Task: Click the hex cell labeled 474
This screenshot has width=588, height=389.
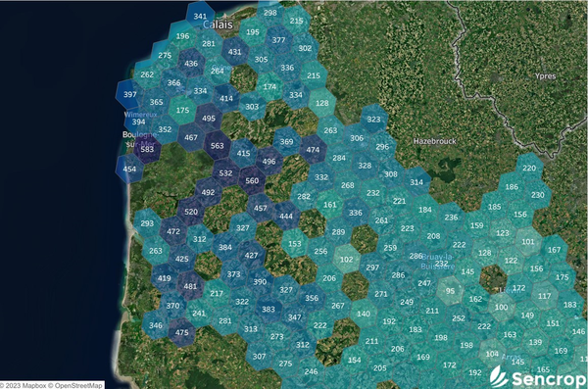Action: (313, 150)
